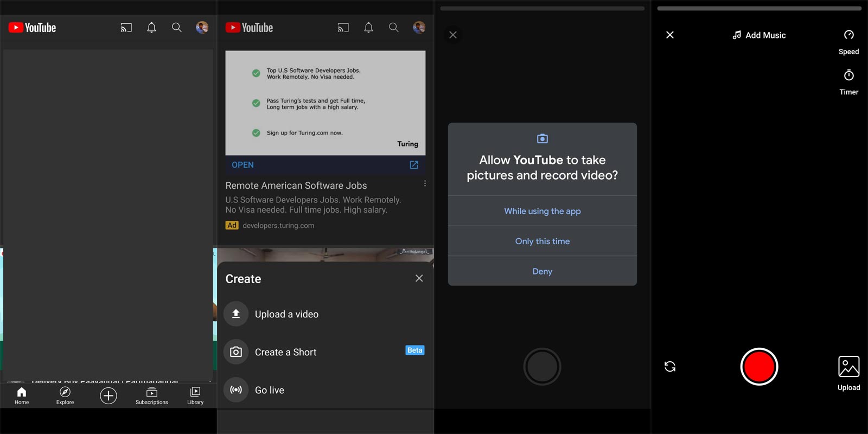Click the OPEN ad link
The image size is (868, 434).
click(x=242, y=165)
